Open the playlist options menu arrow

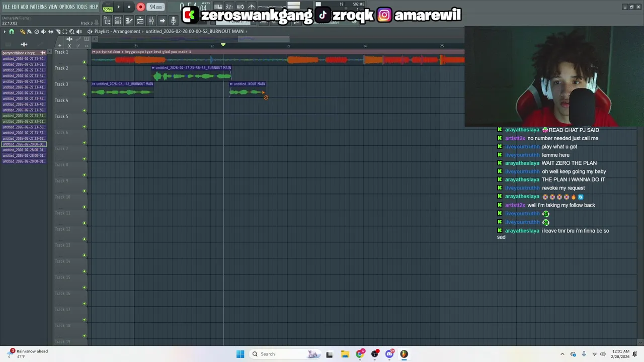[x=5, y=32]
